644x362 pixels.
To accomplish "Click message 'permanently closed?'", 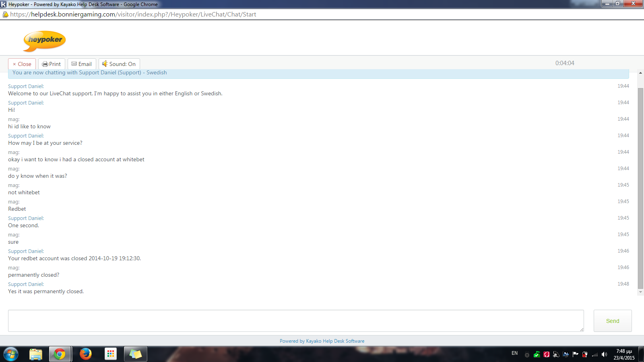I will (34, 275).
